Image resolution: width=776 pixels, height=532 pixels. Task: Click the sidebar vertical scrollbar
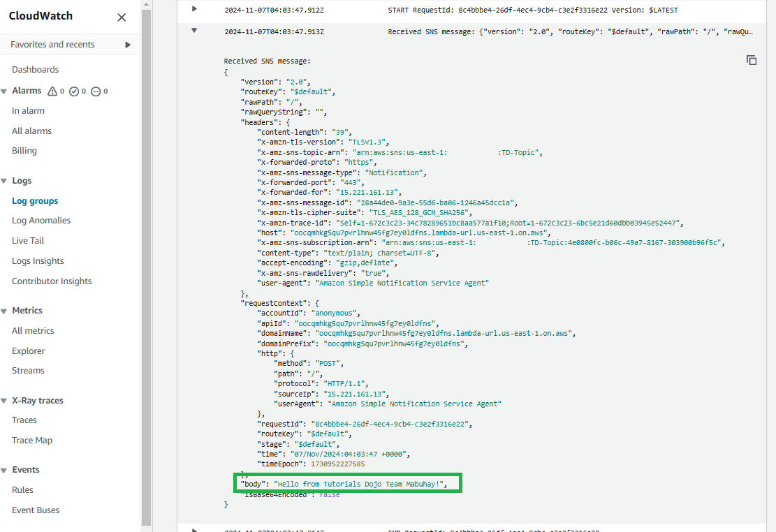[x=146, y=265]
